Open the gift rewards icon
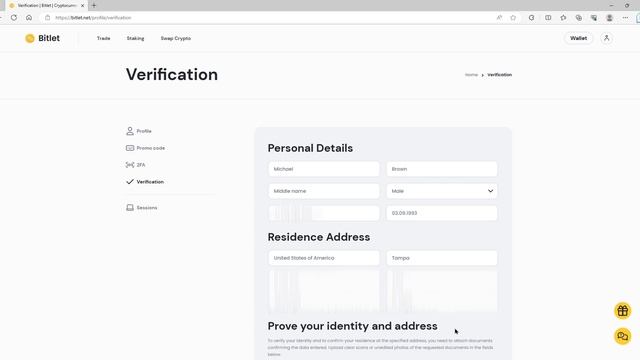This screenshot has height=360, width=640. [x=622, y=311]
